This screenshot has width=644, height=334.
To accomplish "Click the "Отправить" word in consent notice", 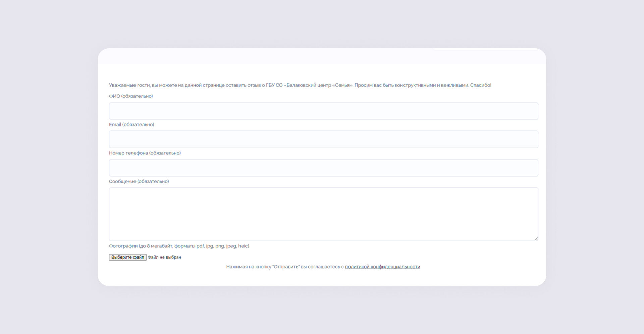I will (286, 267).
